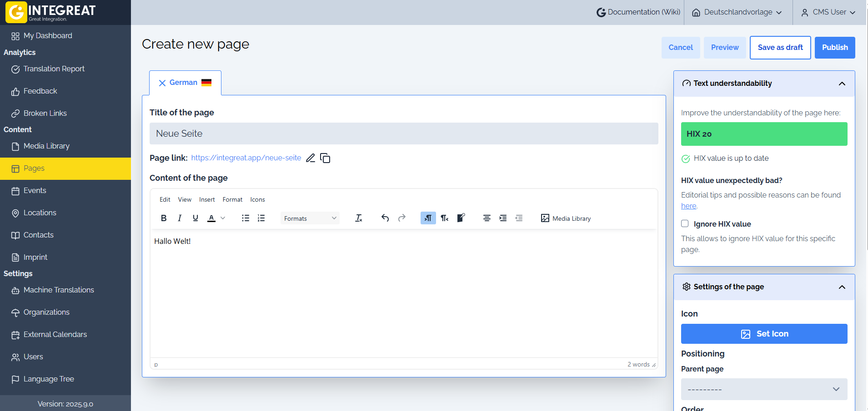868x411 pixels.
Task: Open Media Library from editor toolbar
Action: pyautogui.click(x=566, y=218)
